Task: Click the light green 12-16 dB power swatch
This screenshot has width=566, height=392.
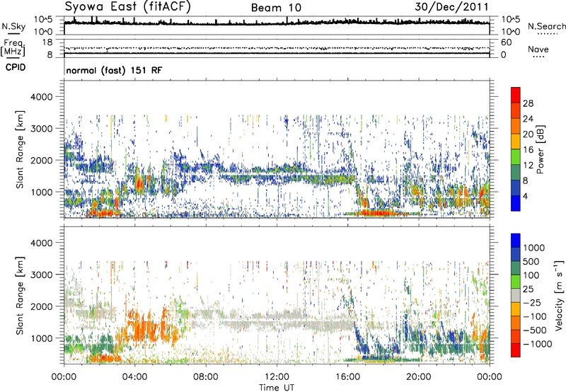Action: [x=516, y=156]
